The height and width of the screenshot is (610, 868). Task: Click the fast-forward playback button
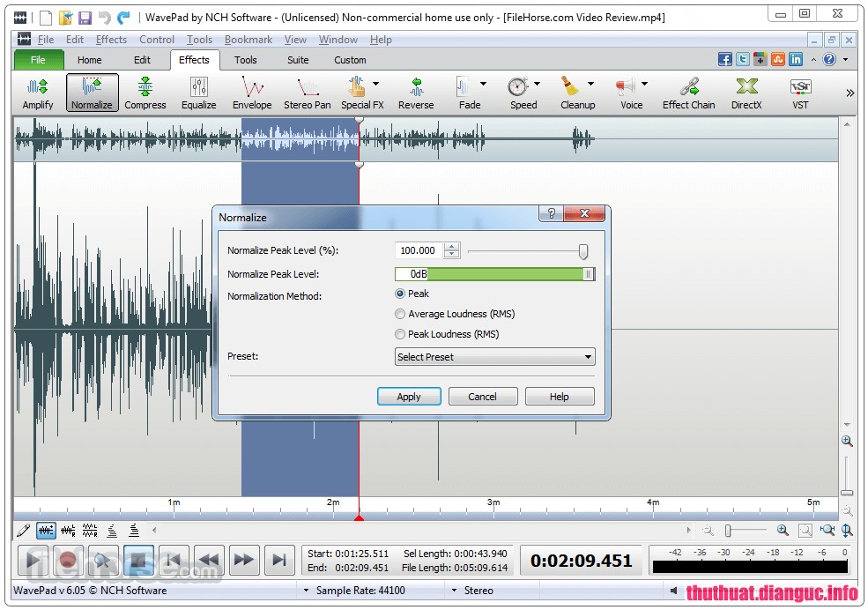click(243, 560)
